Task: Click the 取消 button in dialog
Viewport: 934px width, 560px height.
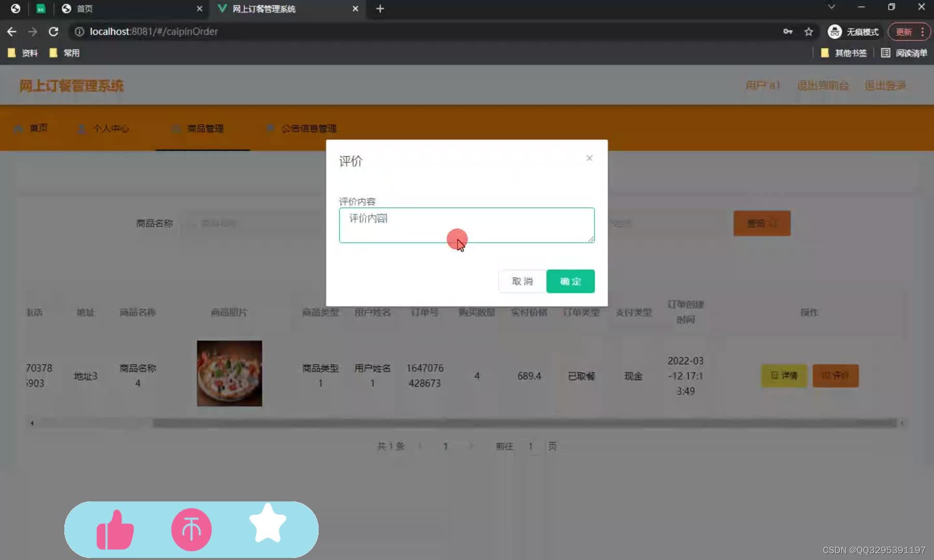Action: (x=522, y=281)
